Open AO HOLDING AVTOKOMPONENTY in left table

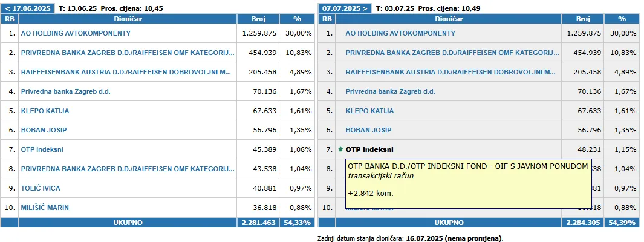coord(76,33)
